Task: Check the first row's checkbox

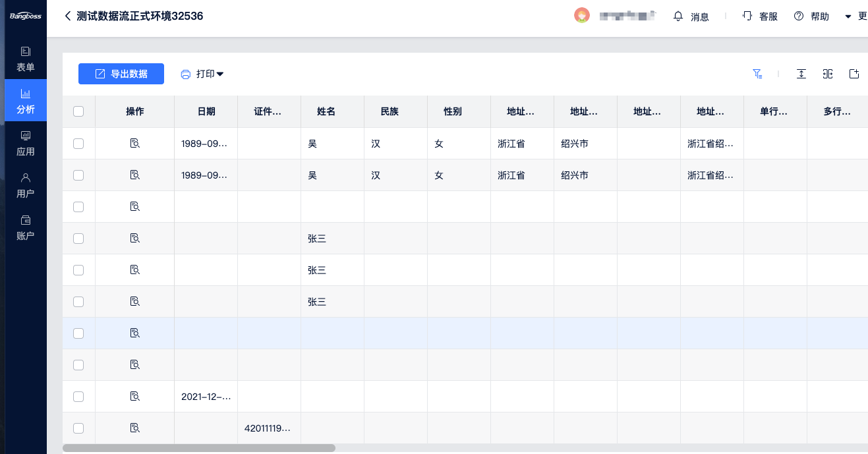Action: [78, 143]
